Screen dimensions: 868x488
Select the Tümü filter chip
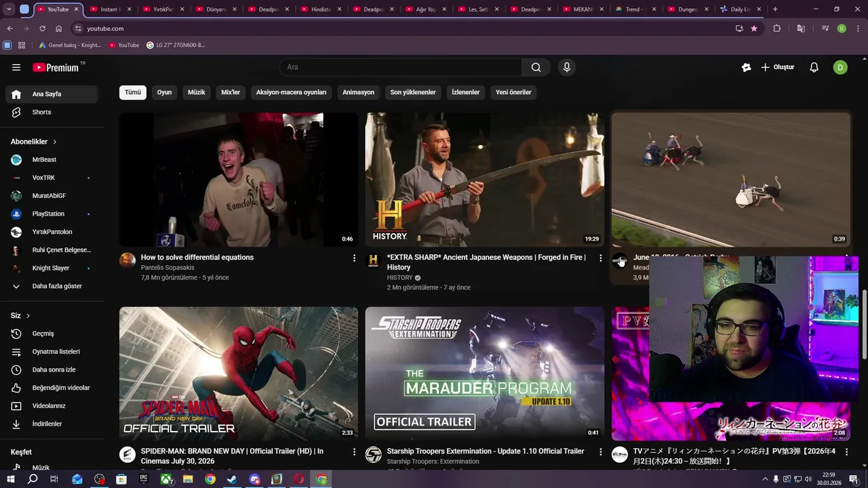point(133,92)
